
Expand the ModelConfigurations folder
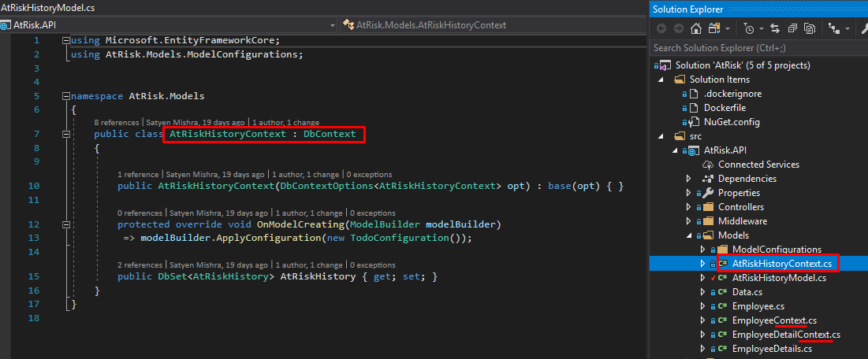click(x=703, y=250)
